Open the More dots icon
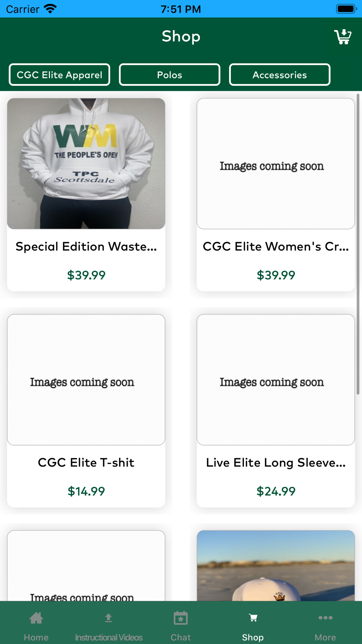The image size is (362, 644). [x=325, y=618]
